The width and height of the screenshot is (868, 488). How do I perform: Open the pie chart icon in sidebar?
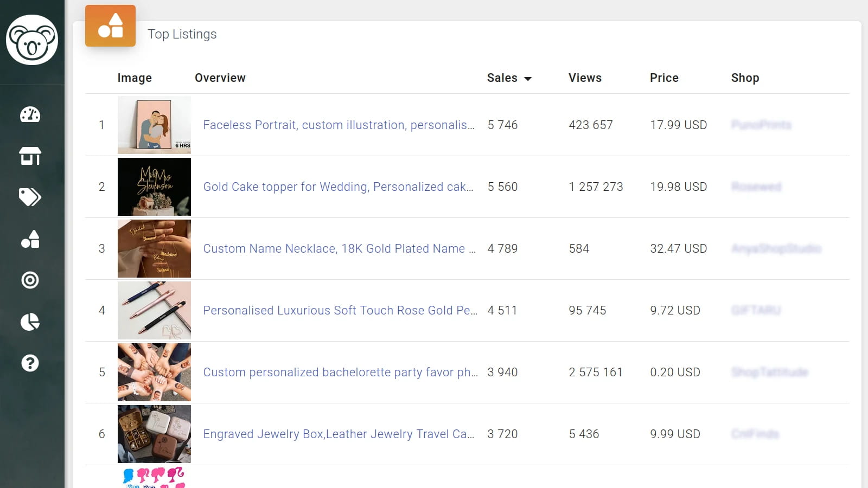[30, 322]
